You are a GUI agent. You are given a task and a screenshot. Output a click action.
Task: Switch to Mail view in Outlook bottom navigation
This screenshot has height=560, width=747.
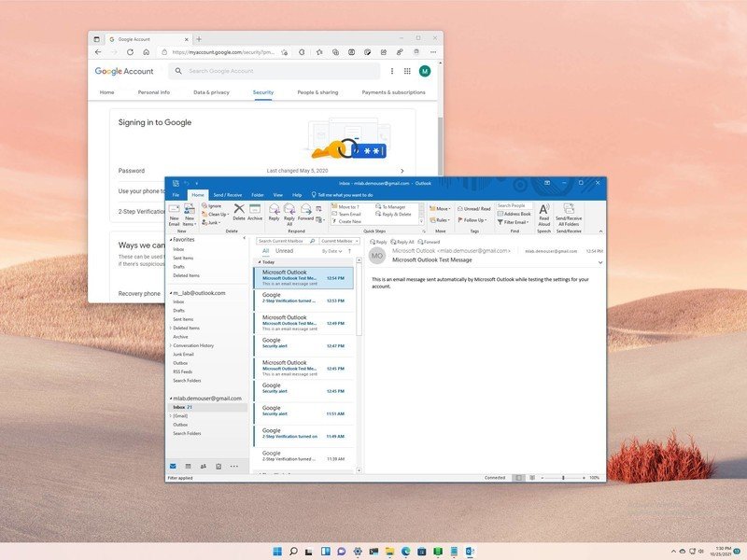click(173, 466)
